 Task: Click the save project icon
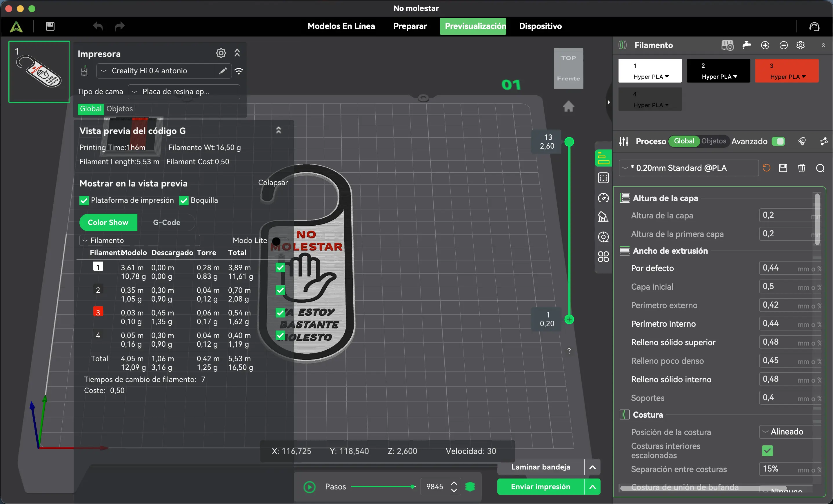click(50, 26)
